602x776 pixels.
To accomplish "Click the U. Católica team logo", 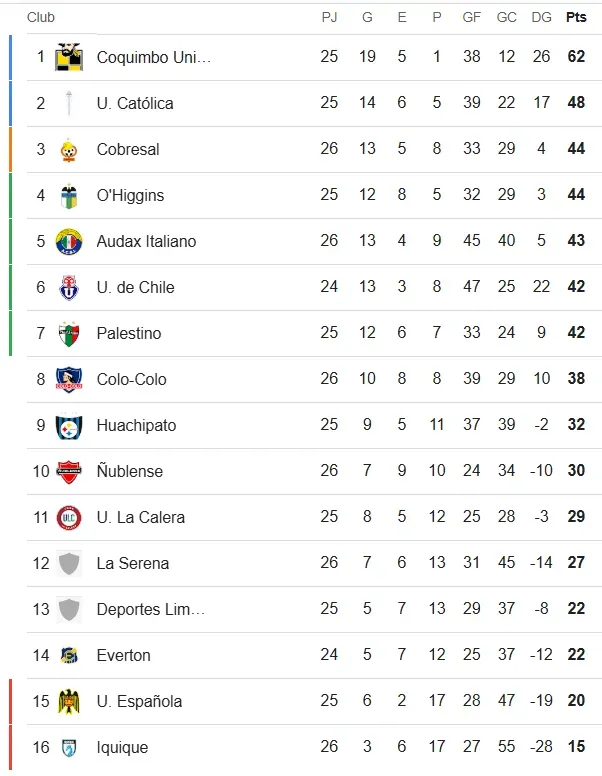I will (69, 103).
